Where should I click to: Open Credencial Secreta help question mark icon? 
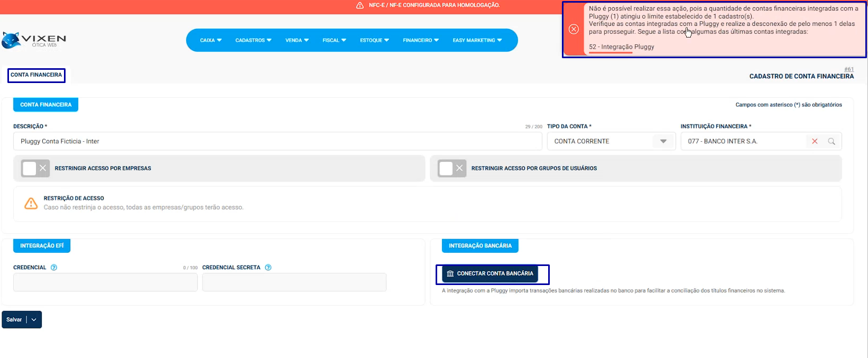point(268,268)
